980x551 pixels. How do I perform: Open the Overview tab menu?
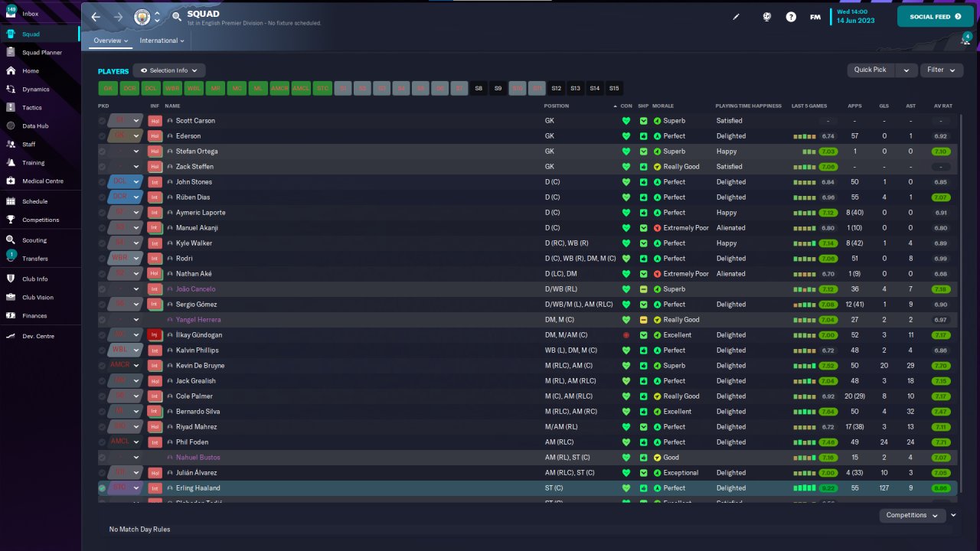[x=110, y=41]
